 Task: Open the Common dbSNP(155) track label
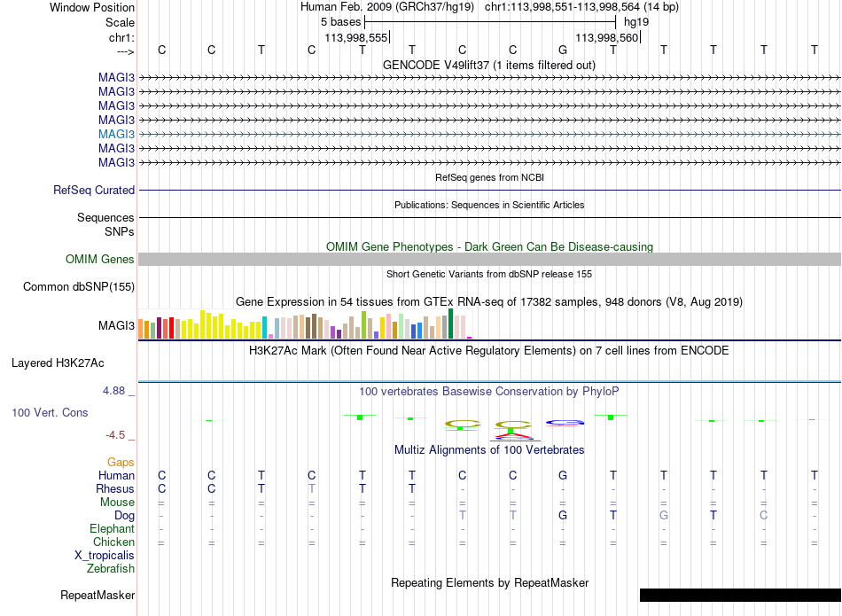79,287
